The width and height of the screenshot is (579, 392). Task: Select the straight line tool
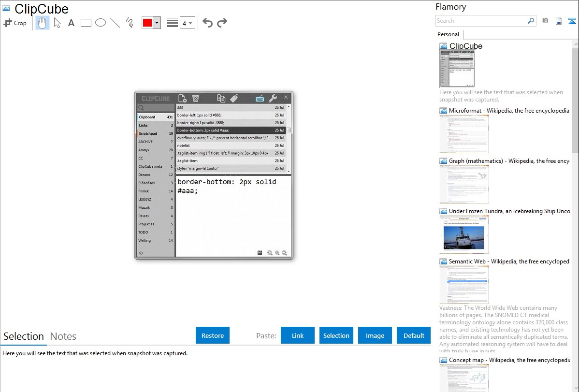pyautogui.click(x=115, y=23)
